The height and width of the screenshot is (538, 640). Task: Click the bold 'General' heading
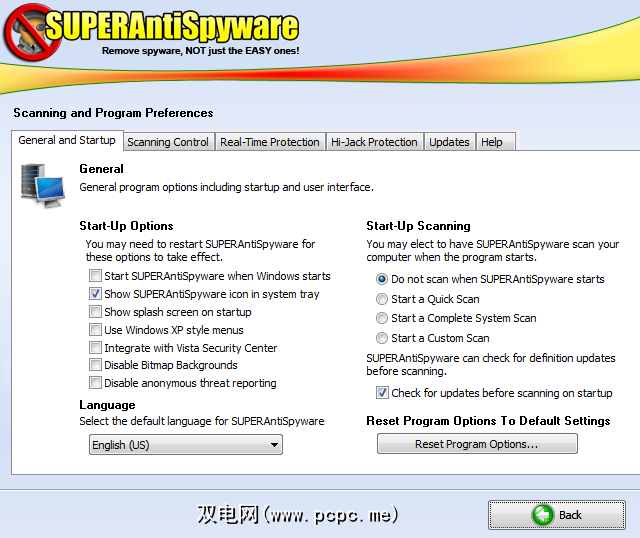(101, 169)
